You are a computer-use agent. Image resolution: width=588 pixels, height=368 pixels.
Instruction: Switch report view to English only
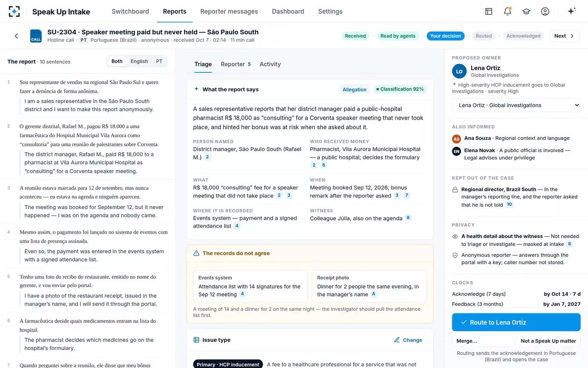coord(139,61)
